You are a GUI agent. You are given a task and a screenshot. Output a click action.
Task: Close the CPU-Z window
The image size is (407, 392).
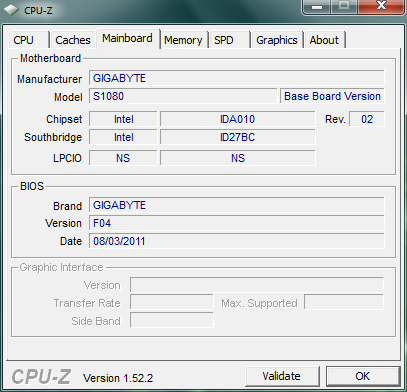pyautogui.click(x=381, y=7)
